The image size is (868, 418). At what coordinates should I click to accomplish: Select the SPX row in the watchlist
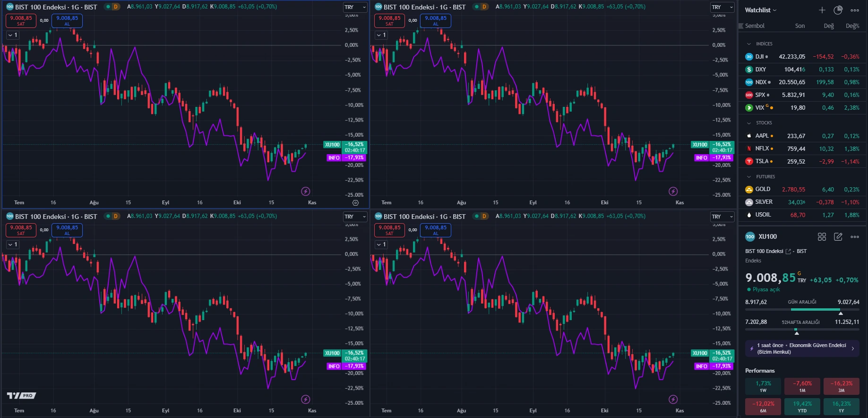(x=802, y=95)
